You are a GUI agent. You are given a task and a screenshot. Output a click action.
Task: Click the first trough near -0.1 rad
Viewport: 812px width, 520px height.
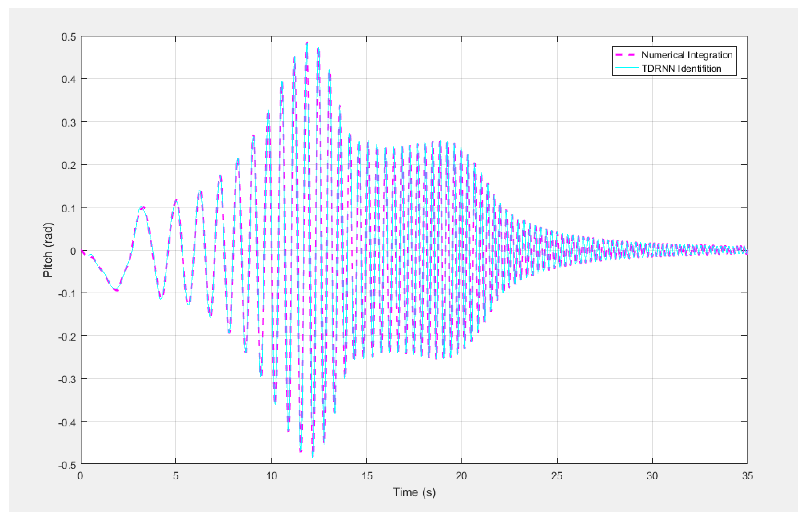click(x=116, y=290)
